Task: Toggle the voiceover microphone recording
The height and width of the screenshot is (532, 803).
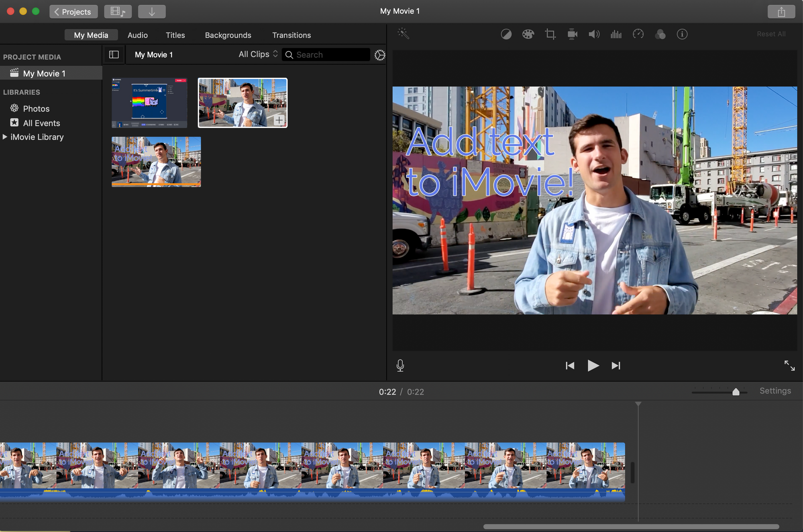Action: 400,365
